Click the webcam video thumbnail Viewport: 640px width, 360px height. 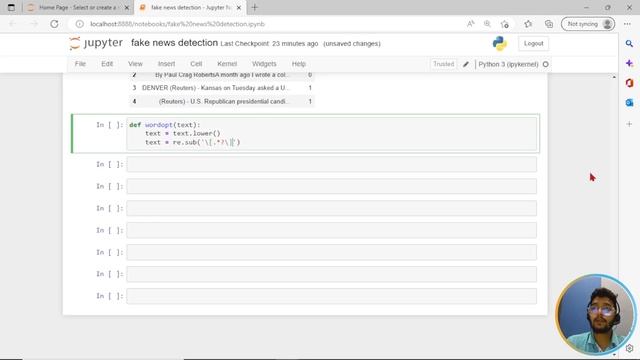(596, 314)
